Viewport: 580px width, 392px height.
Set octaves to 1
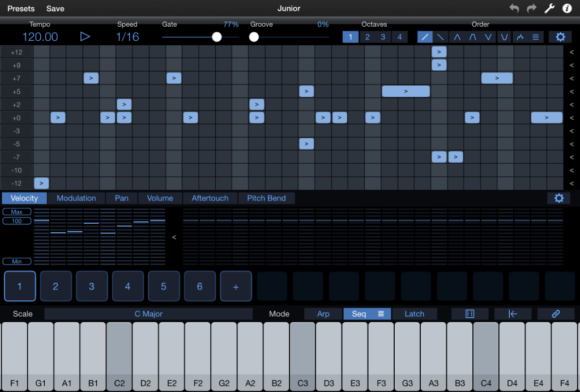[x=351, y=37]
